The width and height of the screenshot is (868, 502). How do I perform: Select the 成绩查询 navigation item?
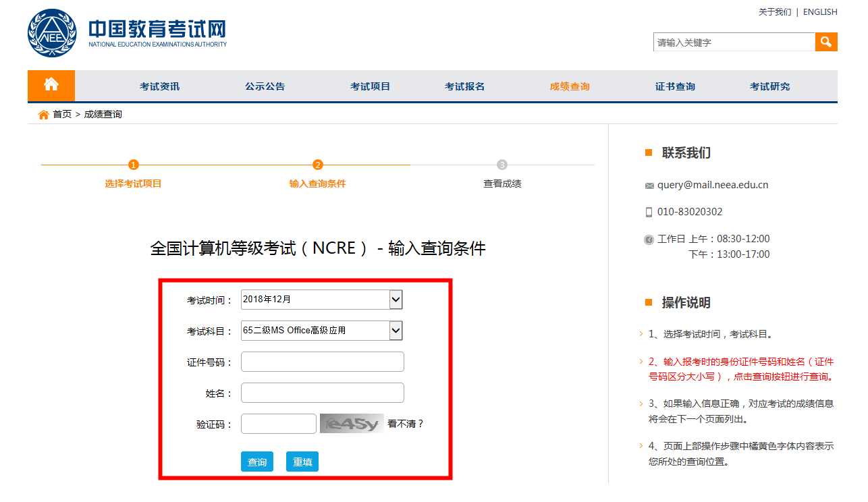570,86
